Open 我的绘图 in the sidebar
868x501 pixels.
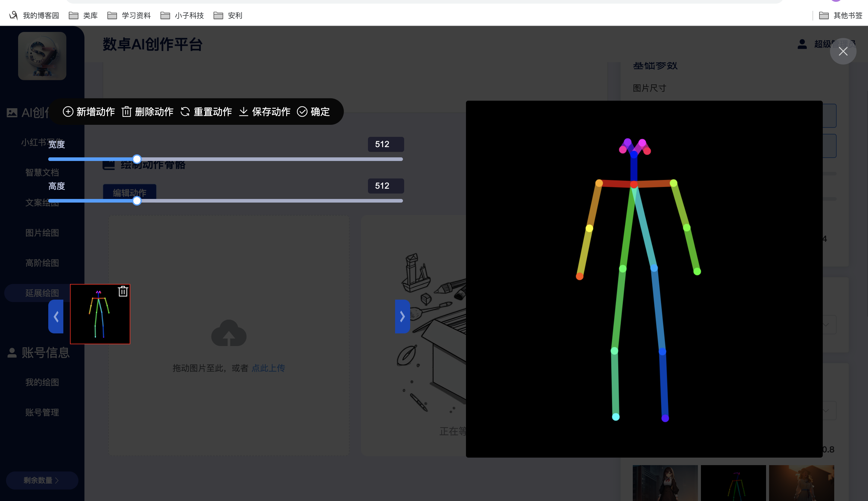coord(42,382)
